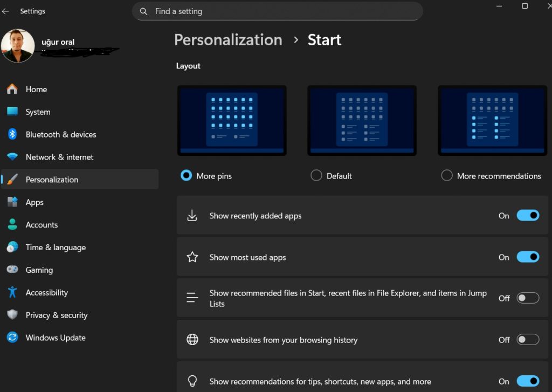Open the Windows Update icon
The width and height of the screenshot is (552, 392).
pos(12,338)
